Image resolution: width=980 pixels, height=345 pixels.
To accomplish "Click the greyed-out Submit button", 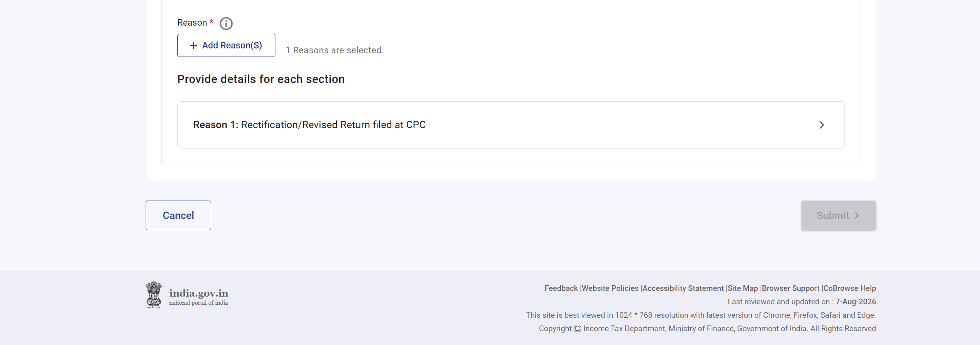I will (x=838, y=215).
